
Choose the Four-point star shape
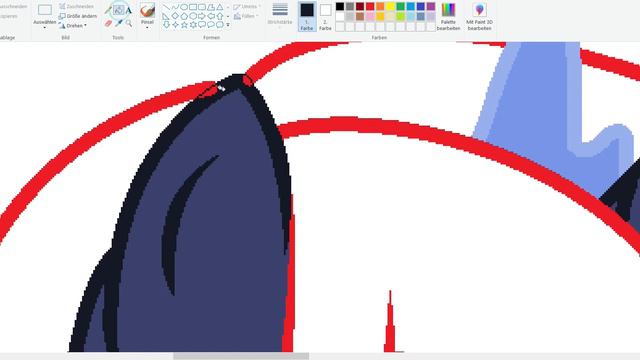[x=175, y=25]
